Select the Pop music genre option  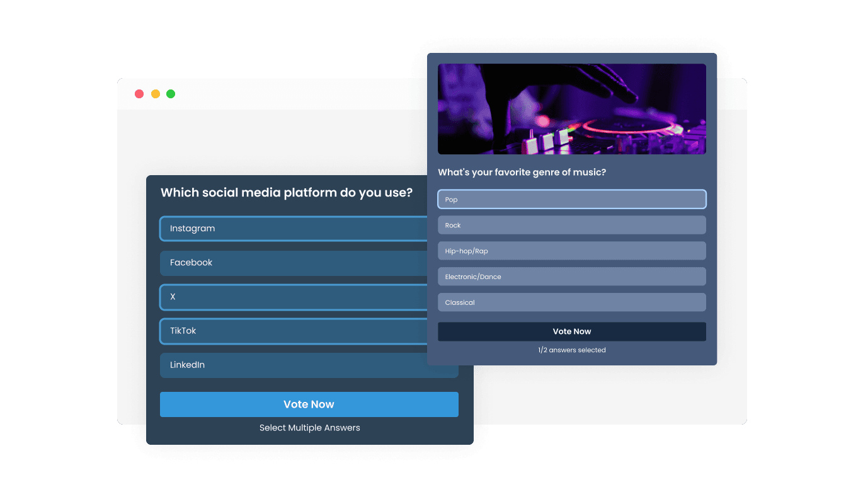pos(571,199)
